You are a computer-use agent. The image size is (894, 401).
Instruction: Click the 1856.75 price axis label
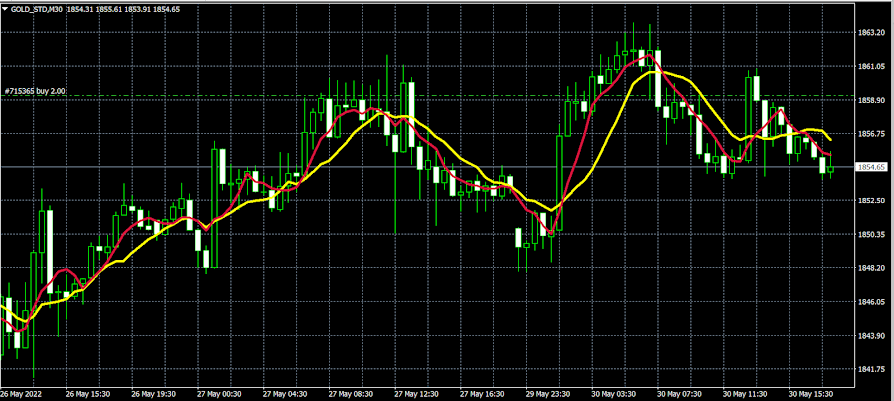(x=871, y=134)
